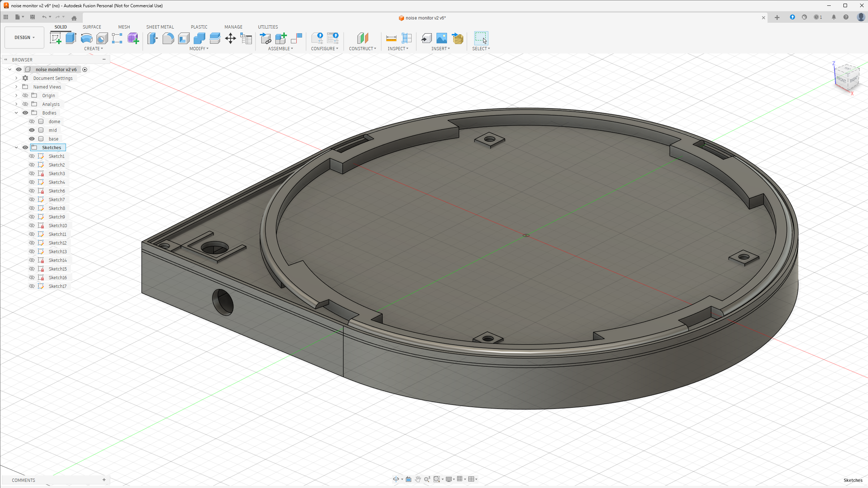Screen dimensions: 868x488
Task: Open the Undo history dropdown arrow
Action: point(50,17)
